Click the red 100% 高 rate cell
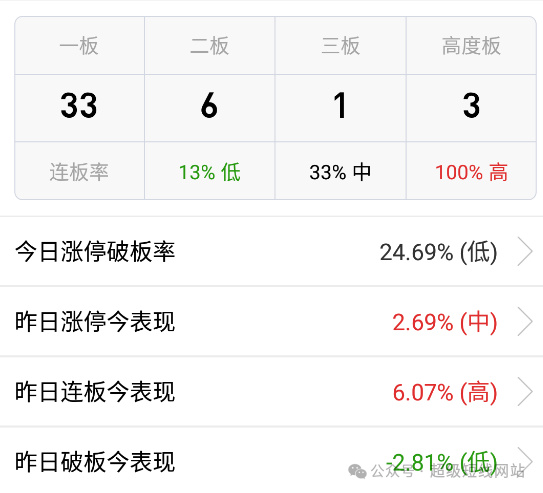 tap(471, 172)
